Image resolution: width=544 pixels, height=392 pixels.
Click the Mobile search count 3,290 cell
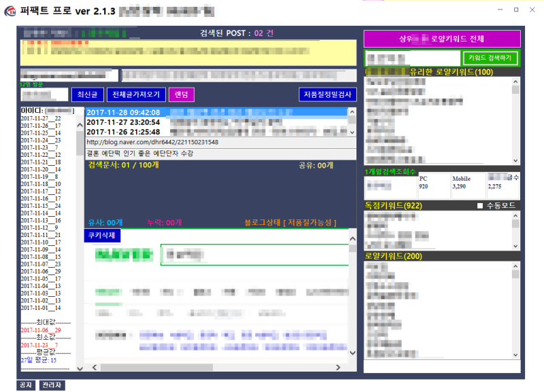click(468, 186)
